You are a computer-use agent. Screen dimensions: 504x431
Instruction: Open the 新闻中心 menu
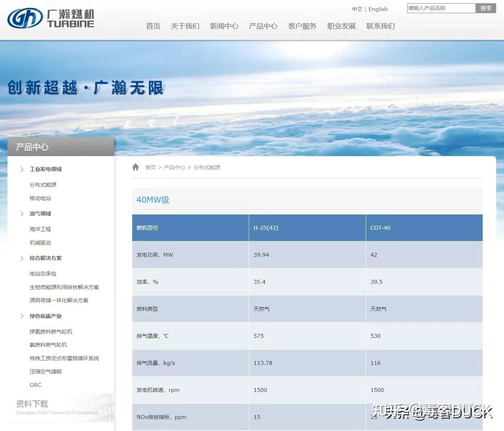coord(224,26)
